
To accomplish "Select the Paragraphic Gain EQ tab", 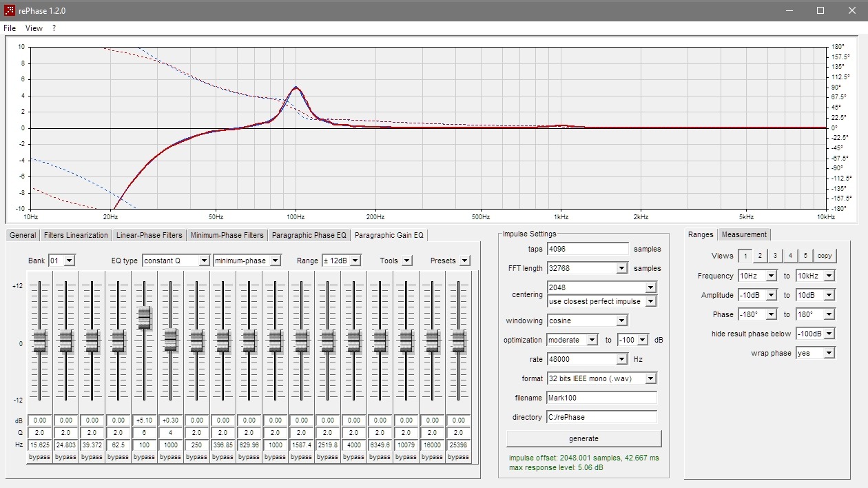I will point(389,235).
